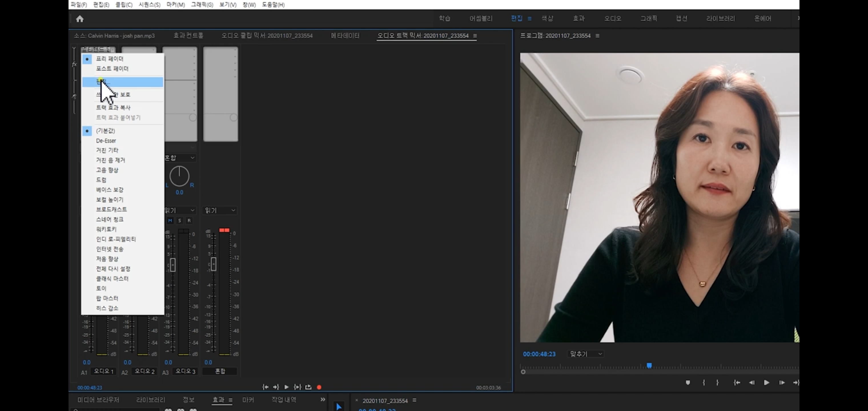This screenshot has width=868, height=411.
Task: Select 포스트 페이더 option in menu
Action: point(112,69)
